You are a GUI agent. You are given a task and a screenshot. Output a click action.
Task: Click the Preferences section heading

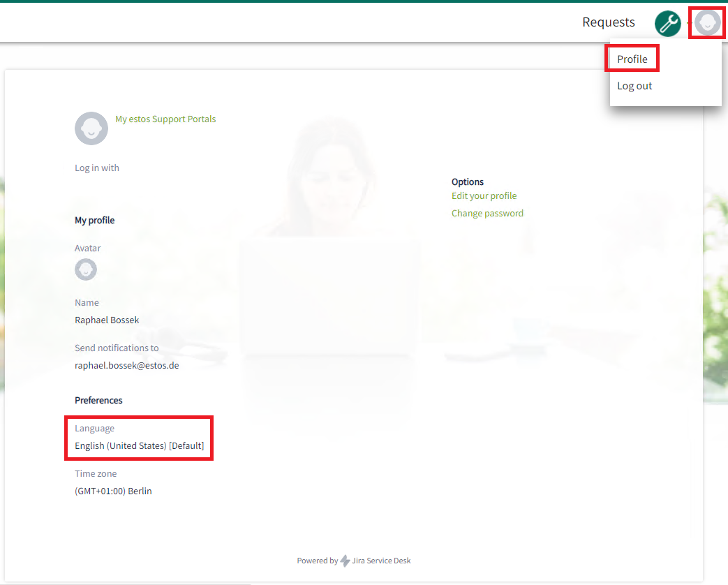(x=98, y=401)
